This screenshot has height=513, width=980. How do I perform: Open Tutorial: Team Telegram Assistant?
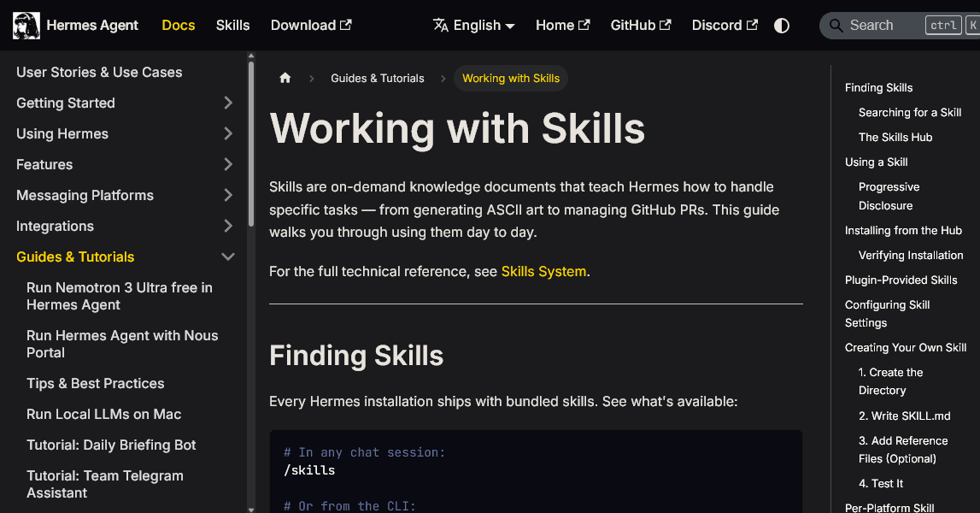click(105, 484)
